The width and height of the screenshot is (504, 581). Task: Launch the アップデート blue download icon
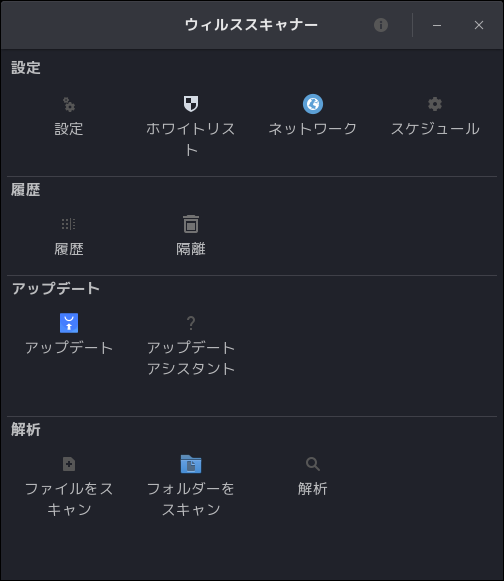coord(69,323)
